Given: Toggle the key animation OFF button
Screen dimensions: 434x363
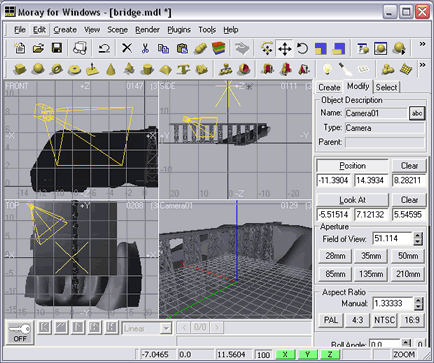Looking at the screenshot, I should (20, 333).
